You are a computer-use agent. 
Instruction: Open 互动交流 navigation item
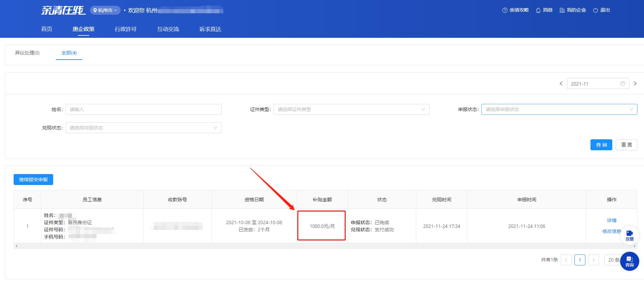click(168, 29)
